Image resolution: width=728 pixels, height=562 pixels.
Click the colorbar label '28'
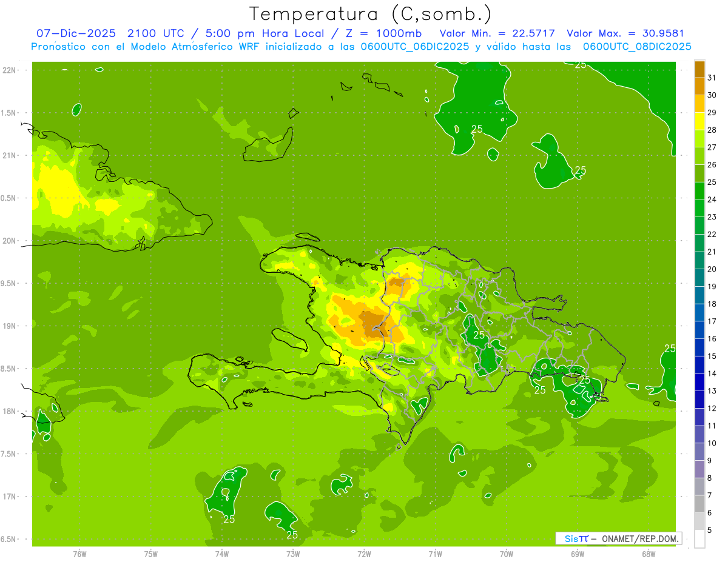(x=712, y=130)
